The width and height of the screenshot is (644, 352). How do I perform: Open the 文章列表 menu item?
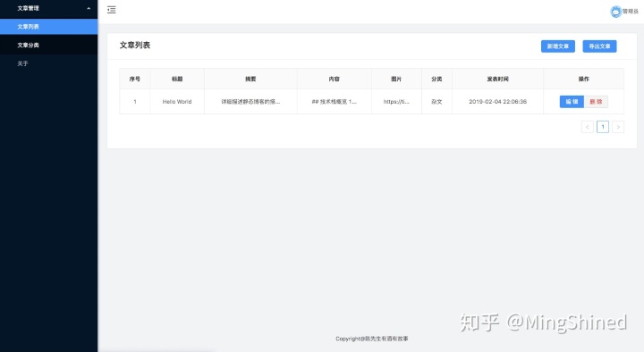49,27
